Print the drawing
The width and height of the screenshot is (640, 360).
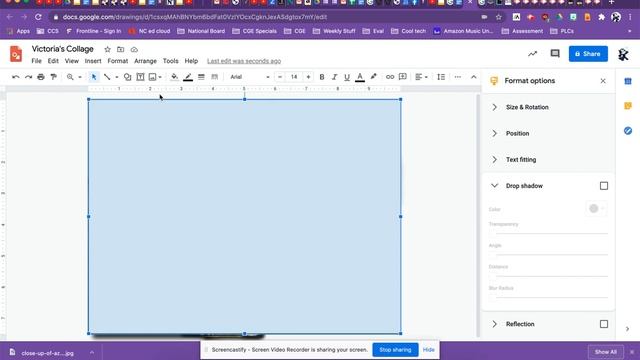click(x=41, y=77)
